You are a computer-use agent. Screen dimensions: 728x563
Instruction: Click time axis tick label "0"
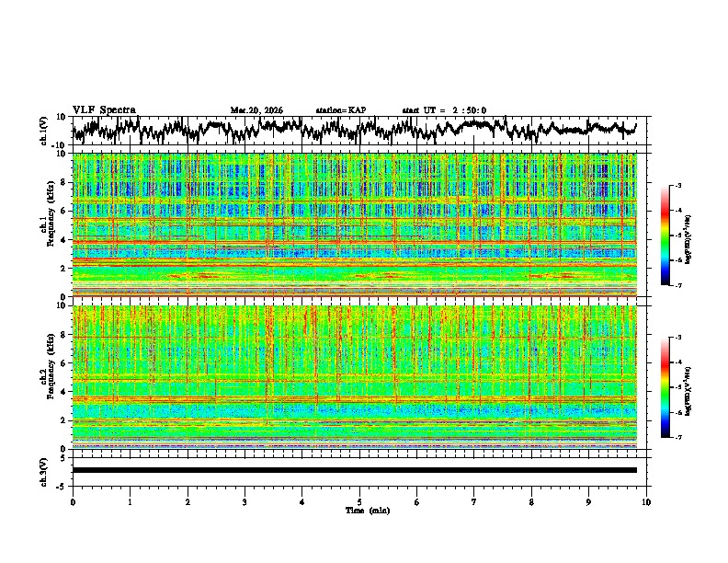point(73,502)
